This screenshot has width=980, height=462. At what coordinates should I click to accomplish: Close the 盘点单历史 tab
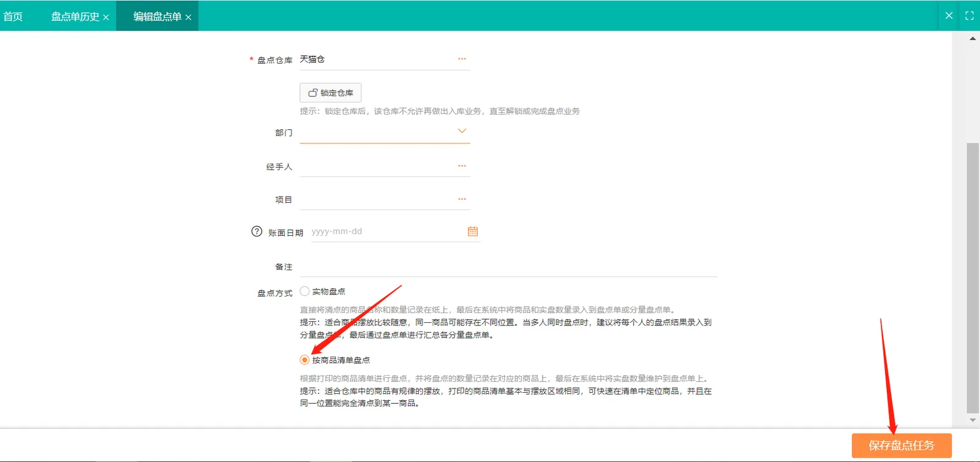(106, 17)
